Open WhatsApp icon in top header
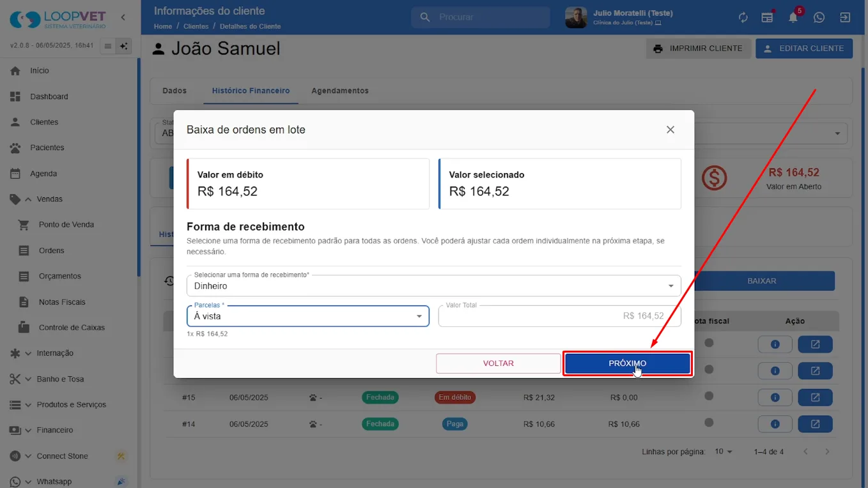The height and width of the screenshot is (488, 868). point(819,17)
